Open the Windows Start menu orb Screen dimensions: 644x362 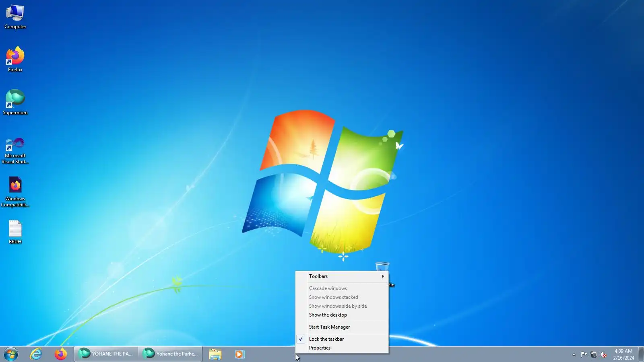11,354
